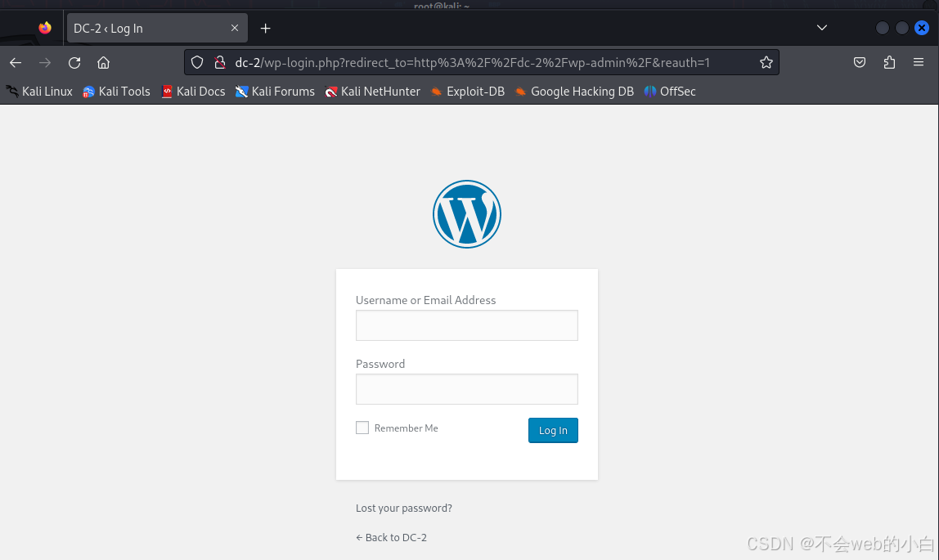The image size is (939, 560).
Task: Click the WordPress logo
Action: point(466,214)
